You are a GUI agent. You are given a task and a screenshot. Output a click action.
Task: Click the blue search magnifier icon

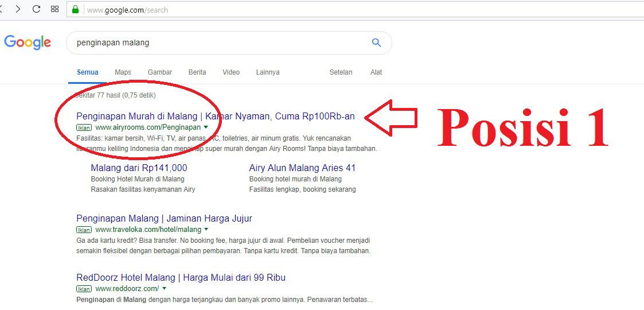click(376, 42)
